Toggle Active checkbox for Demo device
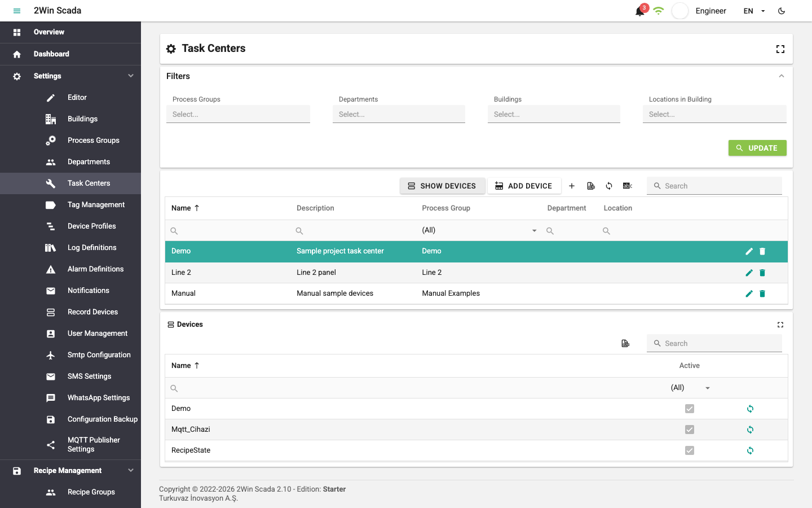This screenshot has height=508, width=812. [690, 409]
